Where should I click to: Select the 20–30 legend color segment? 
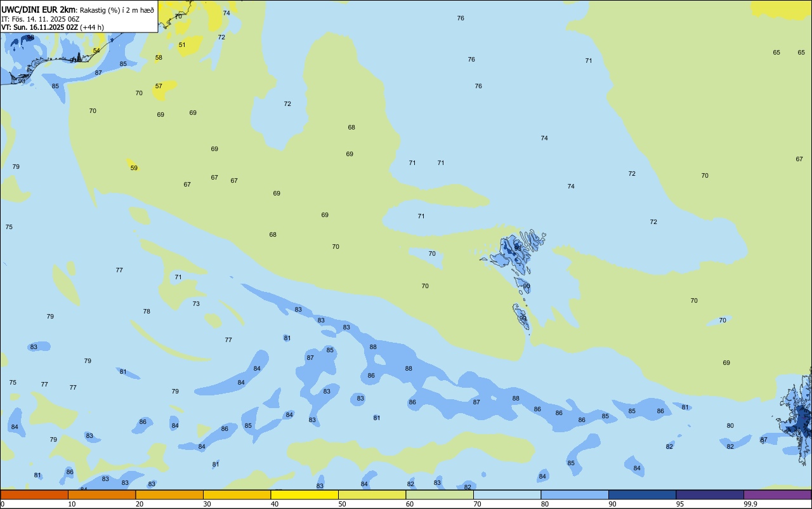pos(169,494)
